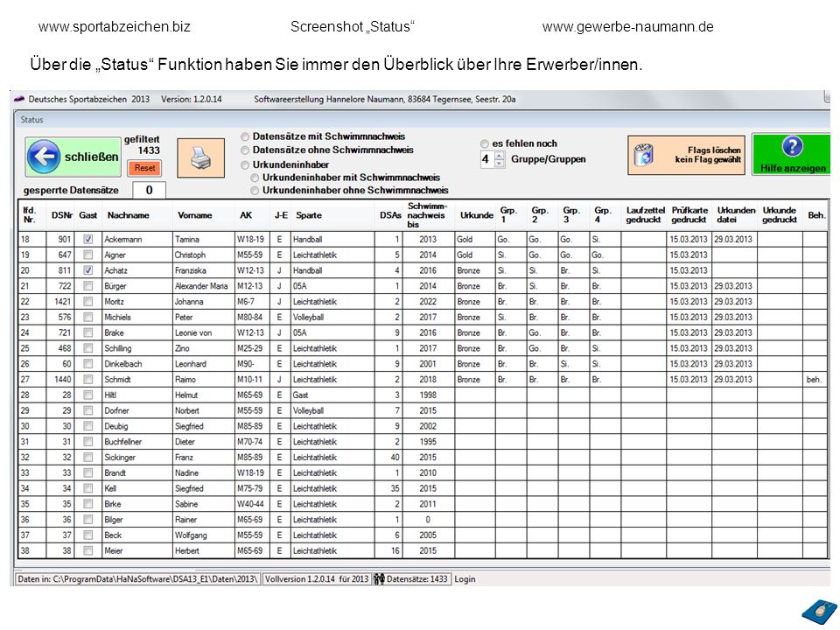
Task: Choose 'Urkundeninhaber ohne Schwimmnachweis' radio button
Action: [x=255, y=191]
